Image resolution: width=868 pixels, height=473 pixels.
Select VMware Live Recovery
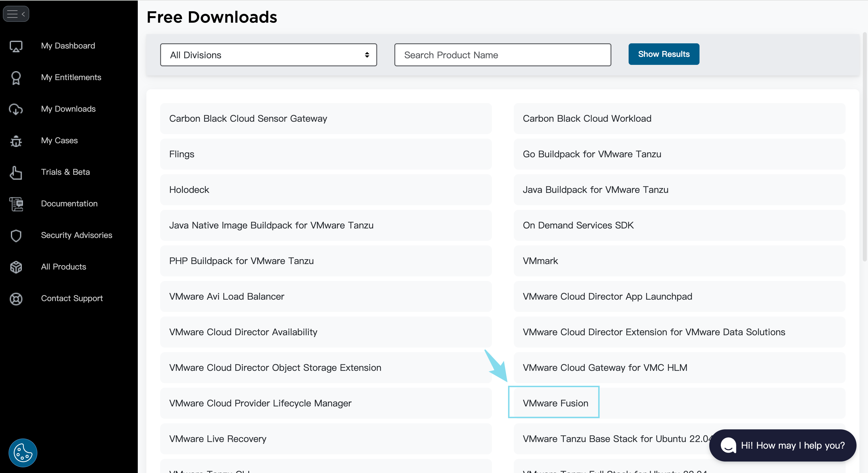pyautogui.click(x=326, y=439)
